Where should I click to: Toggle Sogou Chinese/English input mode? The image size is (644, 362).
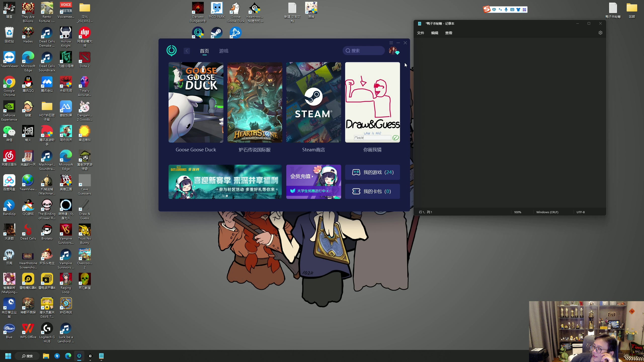(494, 10)
